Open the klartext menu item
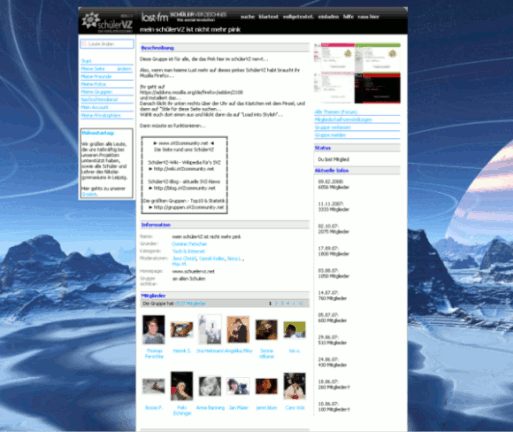 (268, 17)
